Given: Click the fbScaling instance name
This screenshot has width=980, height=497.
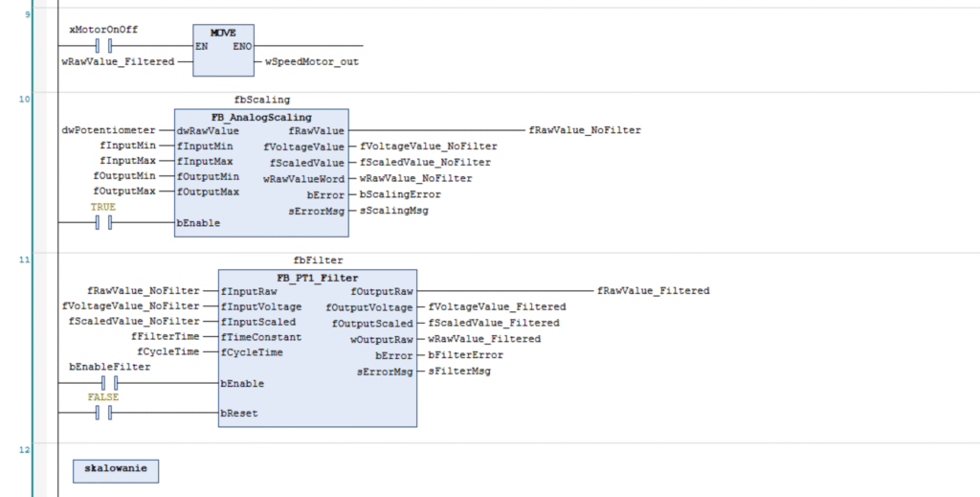Looking at the screenshot, I should (x=261, y=100).
